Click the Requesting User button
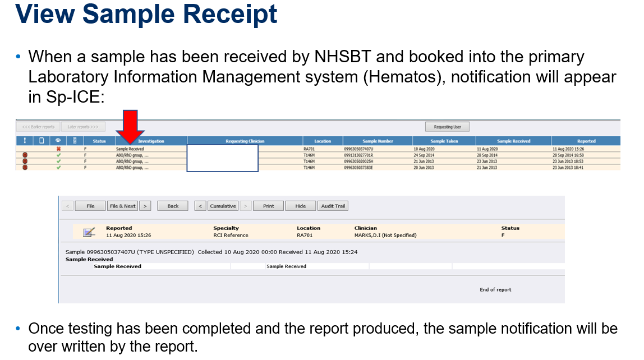The height and width of the screenshot is (360, 644). [447, 127]
